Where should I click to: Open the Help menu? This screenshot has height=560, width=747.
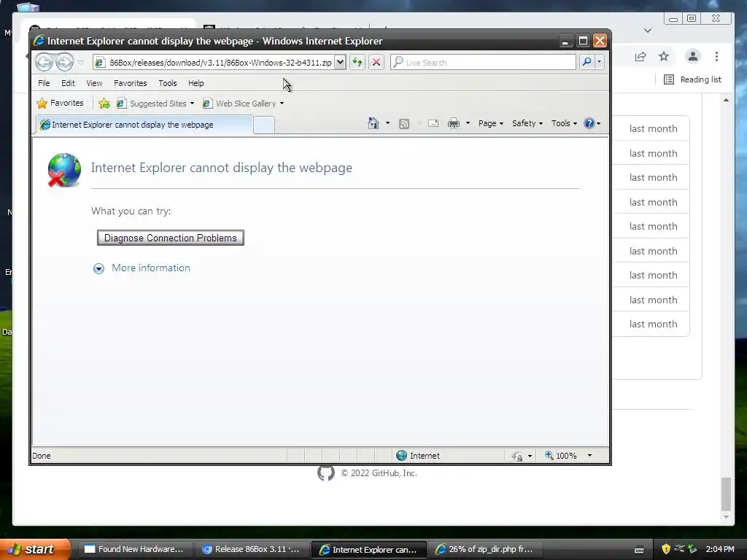(x=196, y=83)
